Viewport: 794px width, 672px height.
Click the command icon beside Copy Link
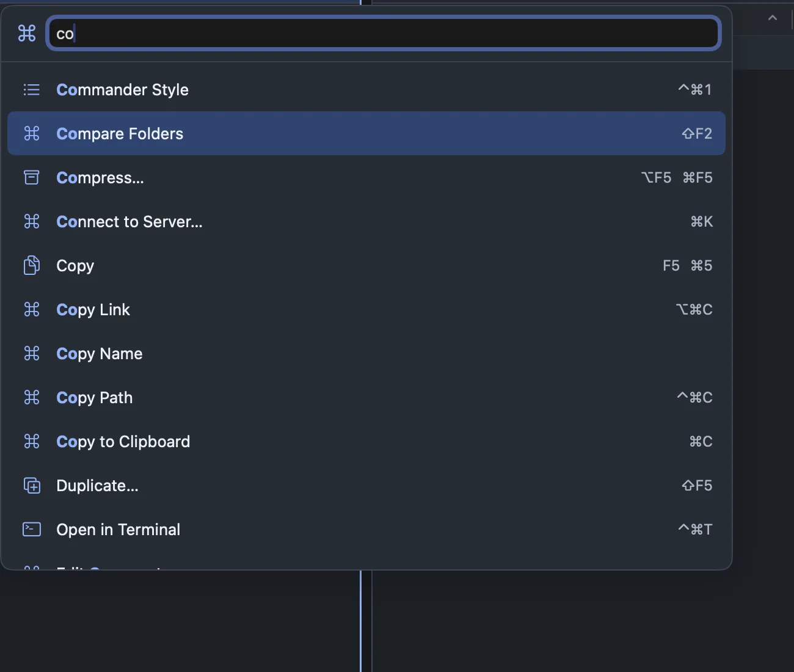coord(32,309)
